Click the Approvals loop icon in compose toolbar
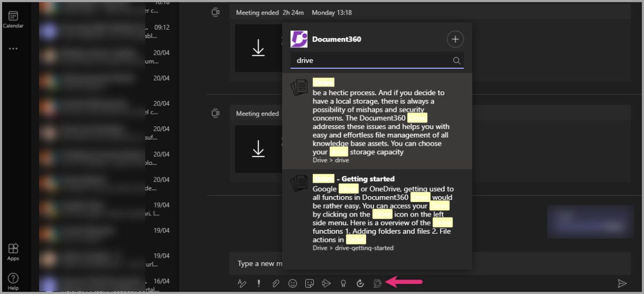This screenshot has width=644, height=294. [x=360, y=283]
